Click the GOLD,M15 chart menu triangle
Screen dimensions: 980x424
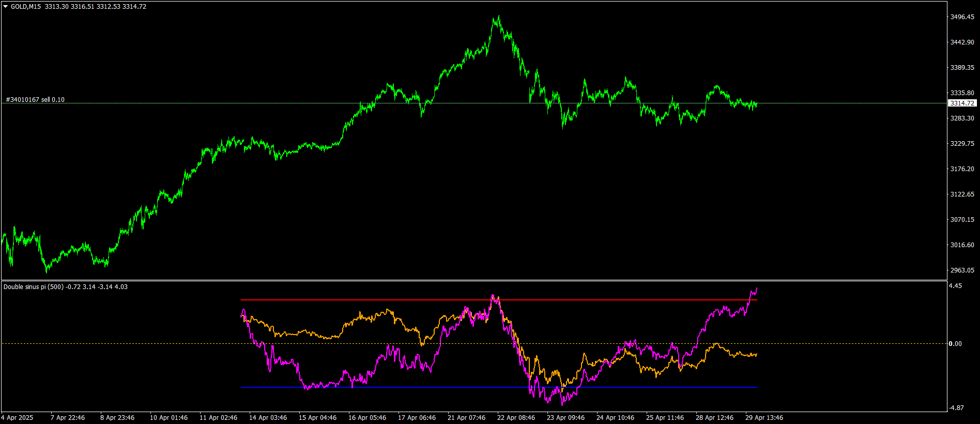click(x=5, y=7)
